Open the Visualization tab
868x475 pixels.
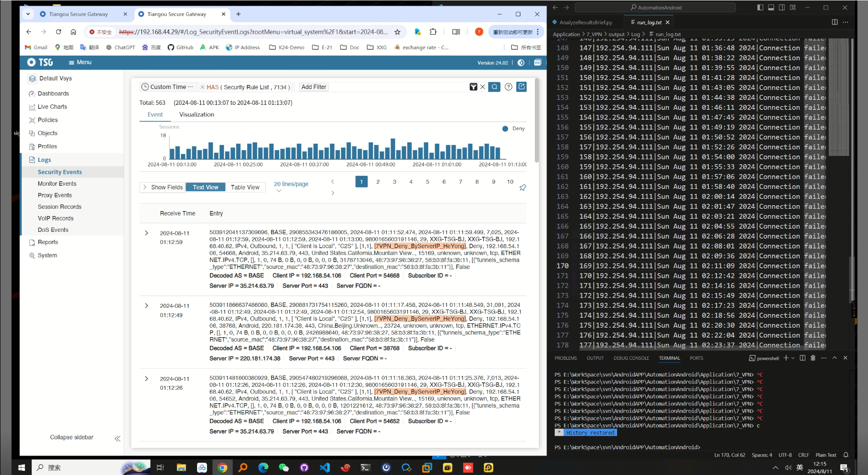(197, 115)
